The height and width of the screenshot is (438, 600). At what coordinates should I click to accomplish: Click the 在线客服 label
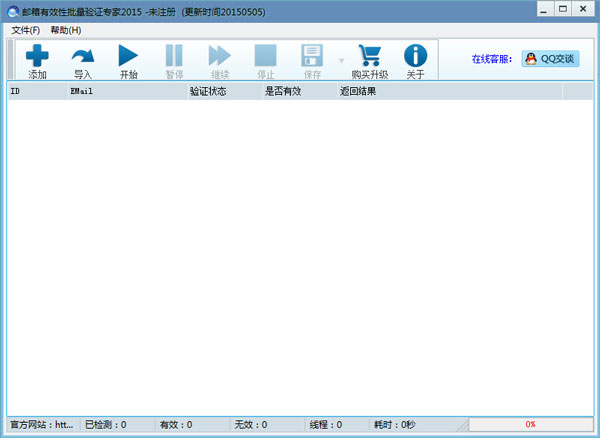[x=492, y=59]
